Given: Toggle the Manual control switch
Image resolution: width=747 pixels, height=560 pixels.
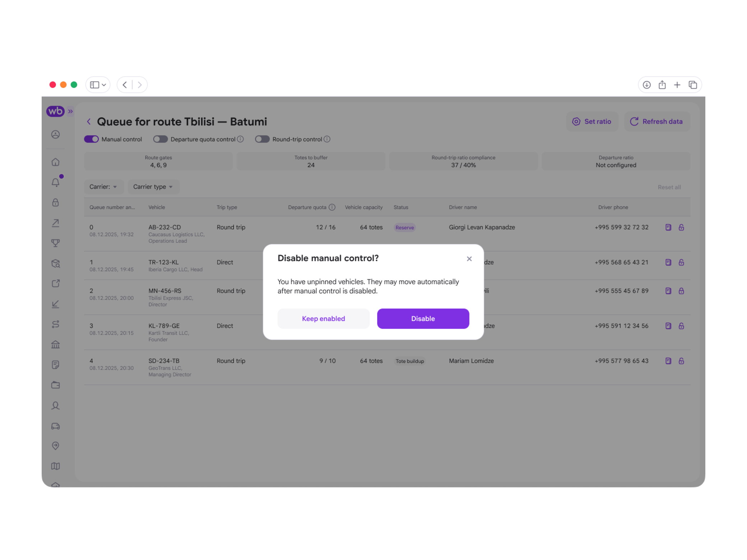Looking at the screenshot, I should click(91, 139).
